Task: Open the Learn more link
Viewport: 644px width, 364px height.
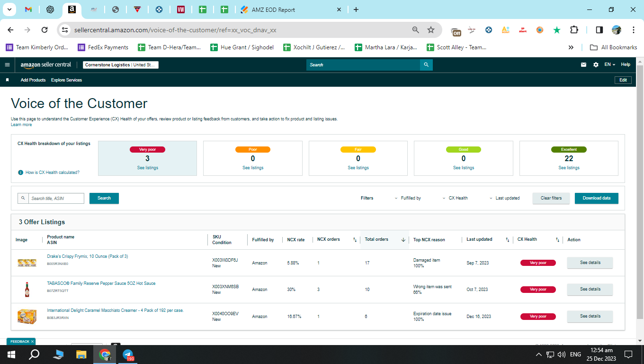Action: pos(21,125)
